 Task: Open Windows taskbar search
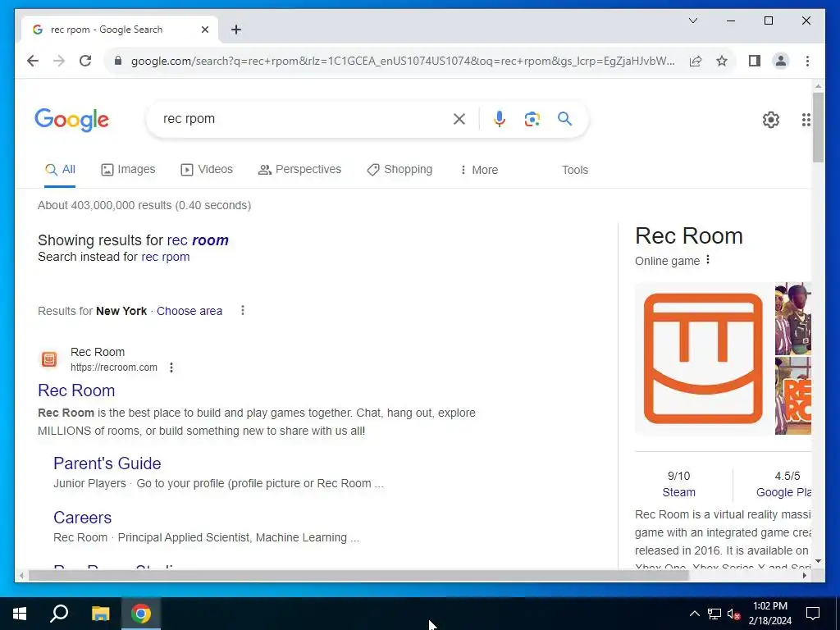point(59,614)
